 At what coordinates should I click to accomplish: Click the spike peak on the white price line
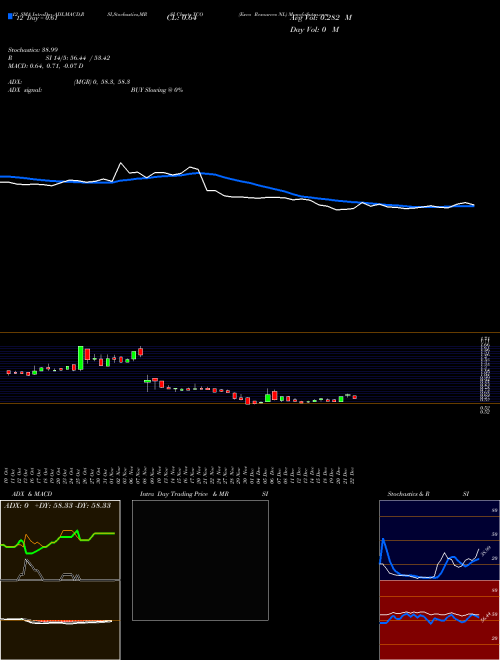[x=121, y=163]
